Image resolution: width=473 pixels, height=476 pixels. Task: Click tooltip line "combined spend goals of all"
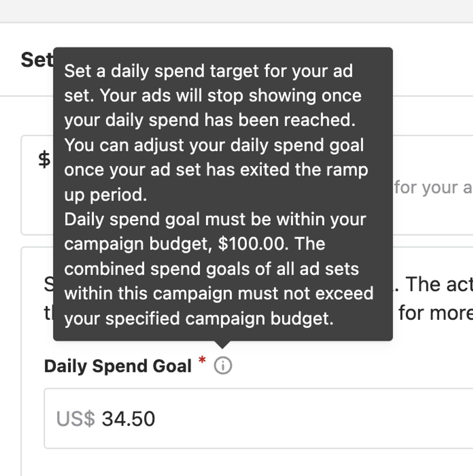tap(211, 269)
